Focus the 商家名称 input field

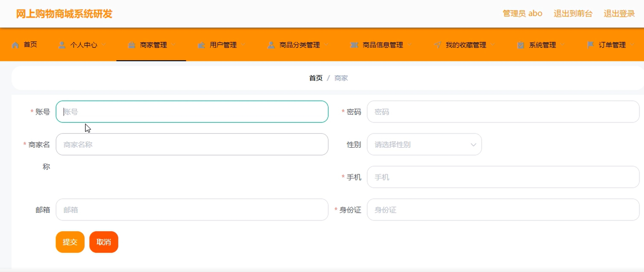click(x=192, y=144)
